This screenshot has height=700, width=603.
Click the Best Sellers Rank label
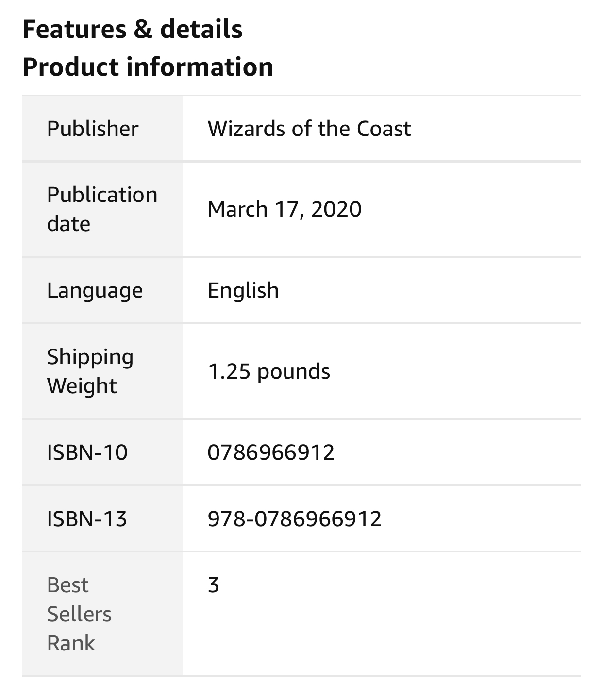click(79, 614)
